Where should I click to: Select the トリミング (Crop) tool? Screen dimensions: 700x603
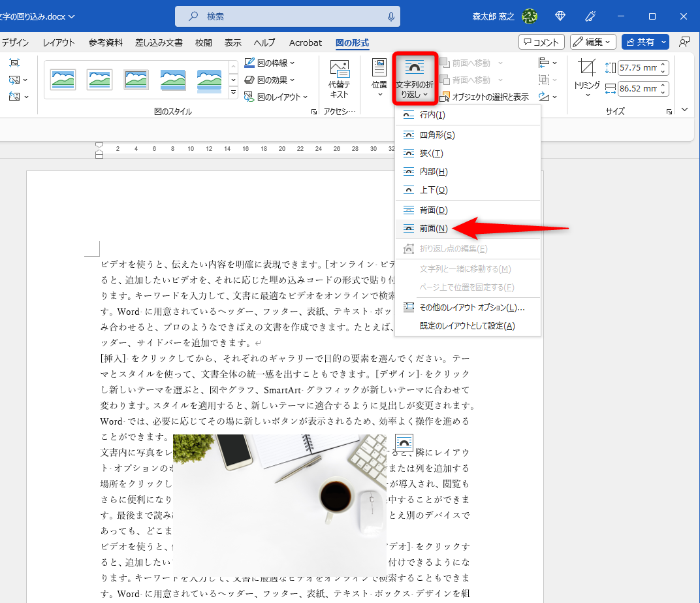pos(586,74)
